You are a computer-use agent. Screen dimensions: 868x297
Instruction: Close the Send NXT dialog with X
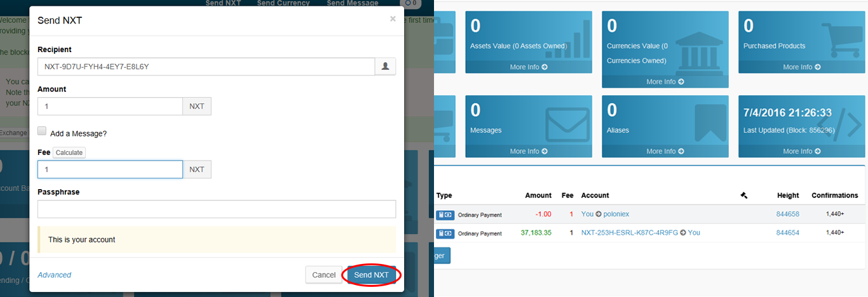point(393,19)
